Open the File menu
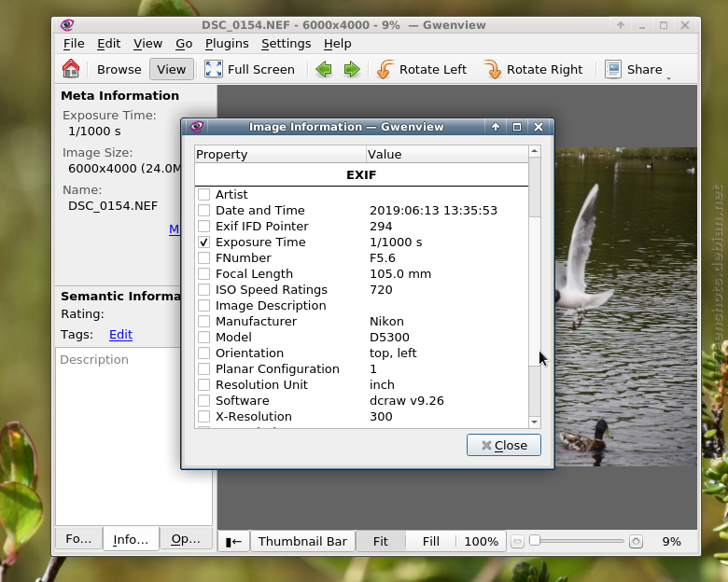 tap(74, 43)
